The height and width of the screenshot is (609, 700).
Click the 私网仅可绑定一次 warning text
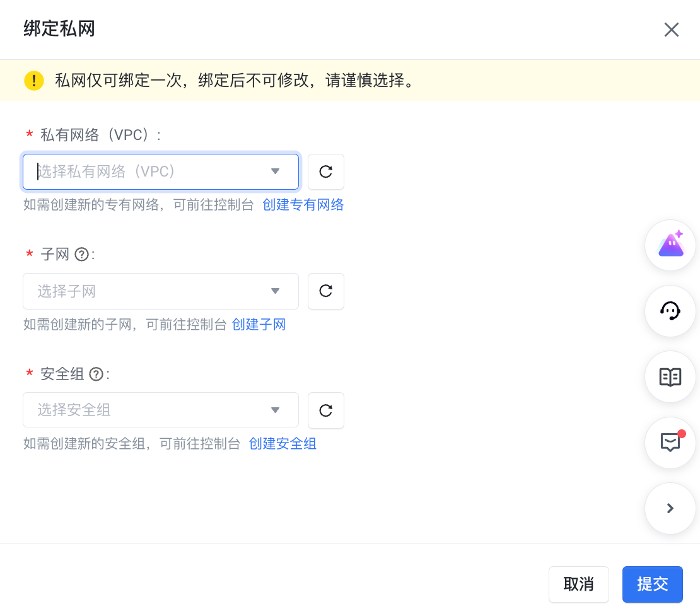coord(236,81)
